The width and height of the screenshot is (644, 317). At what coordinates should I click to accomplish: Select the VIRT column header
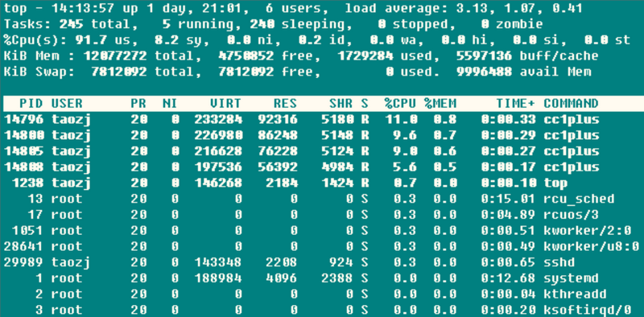click(225, 103)
